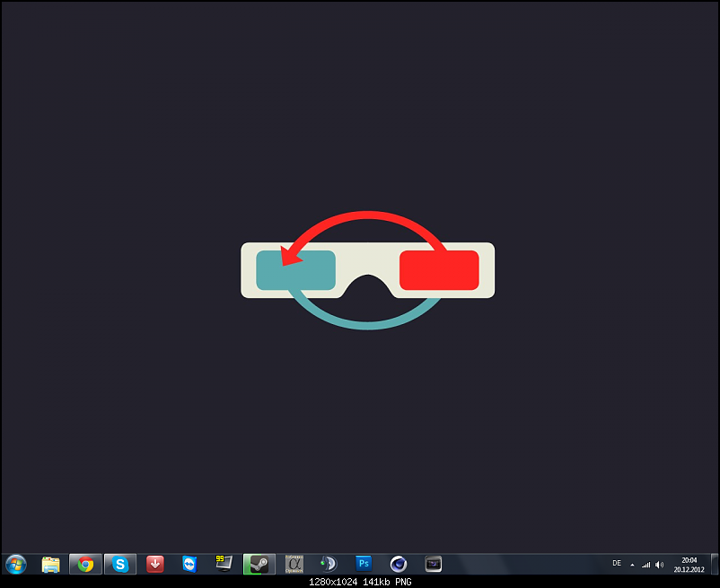The width and height of the screenshot is (720, 588).
Task: Switch to the Steam window
Action: [x=259, y=564]
